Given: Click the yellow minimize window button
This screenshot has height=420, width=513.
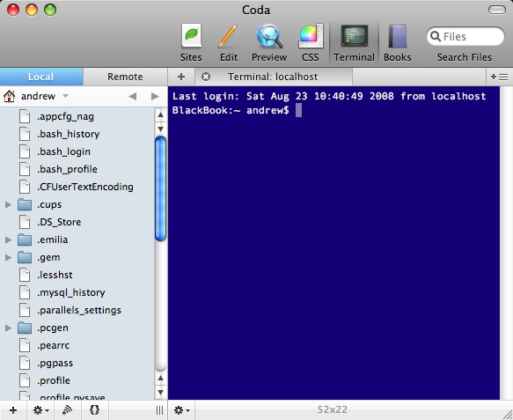Looking at the screenshot, I should (x=32, y=10).
